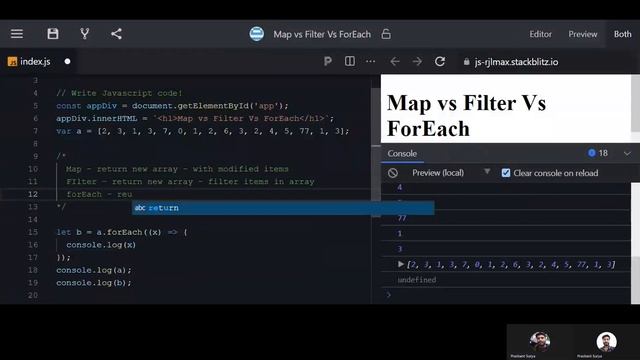This screenshot has width=640, height=360.
Task: Click line 5 with getElementById('app')
Action: (172, 106)
